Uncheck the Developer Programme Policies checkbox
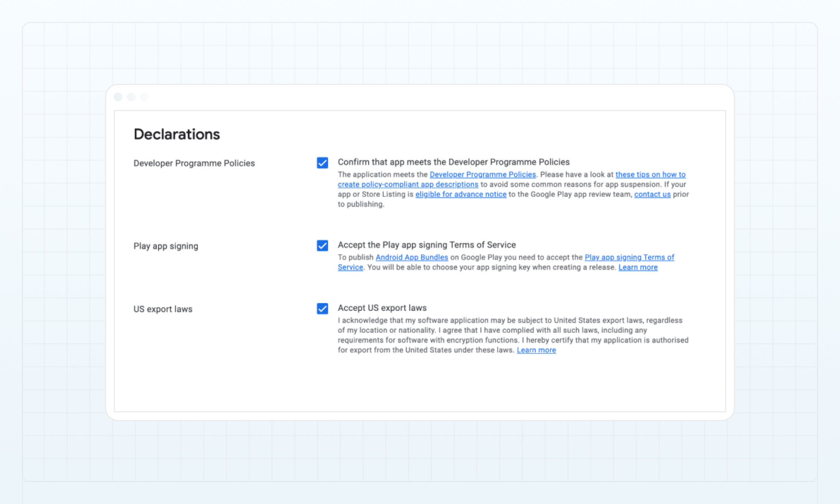Screen dimensions: 840x504 pos(322,163)
